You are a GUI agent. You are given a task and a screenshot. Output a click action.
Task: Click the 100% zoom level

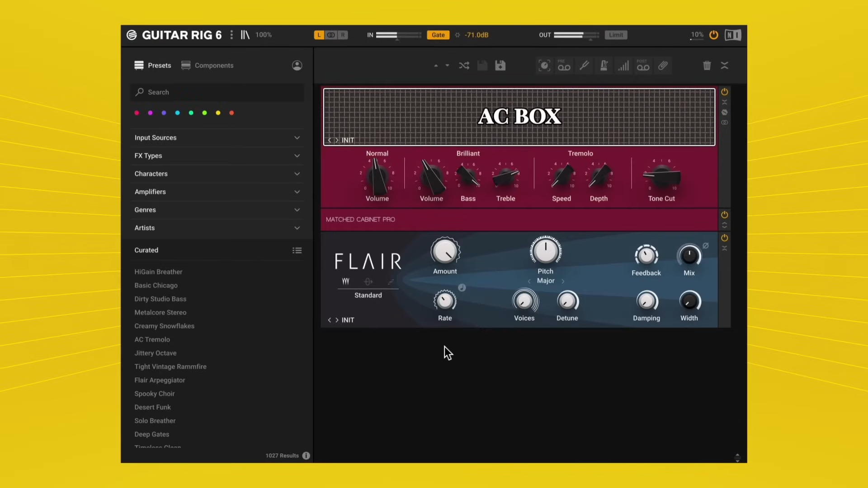264,35
